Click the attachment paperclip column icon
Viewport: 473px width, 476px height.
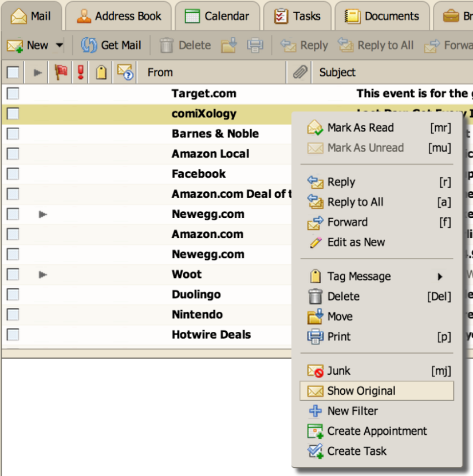[x=299, y=72]
